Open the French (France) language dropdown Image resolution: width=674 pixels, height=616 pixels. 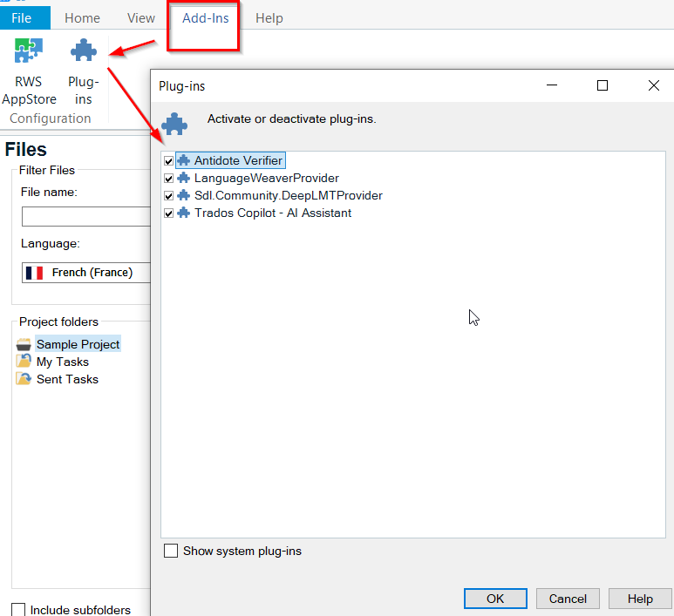pyautogui.click(x=86, y=273)
